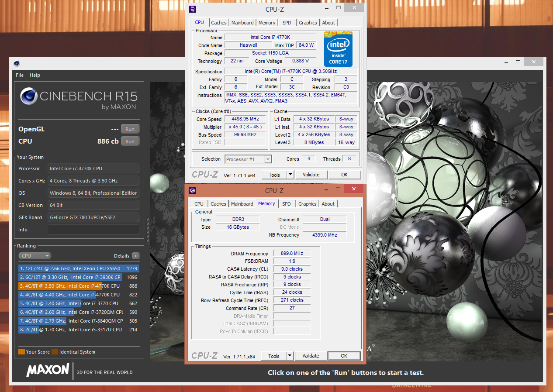Click the processor Name field Intel Core i7 4770K
The image size is (553, 392).
coord(270,38)
